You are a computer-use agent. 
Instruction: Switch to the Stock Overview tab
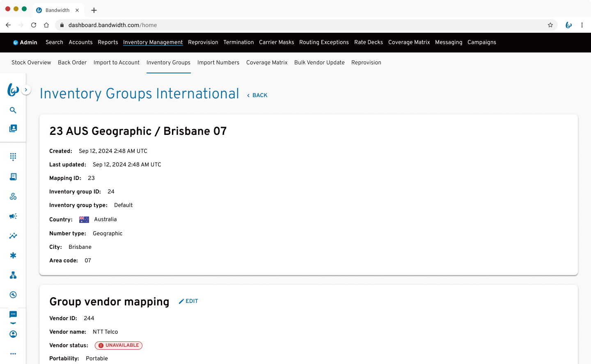31,63
